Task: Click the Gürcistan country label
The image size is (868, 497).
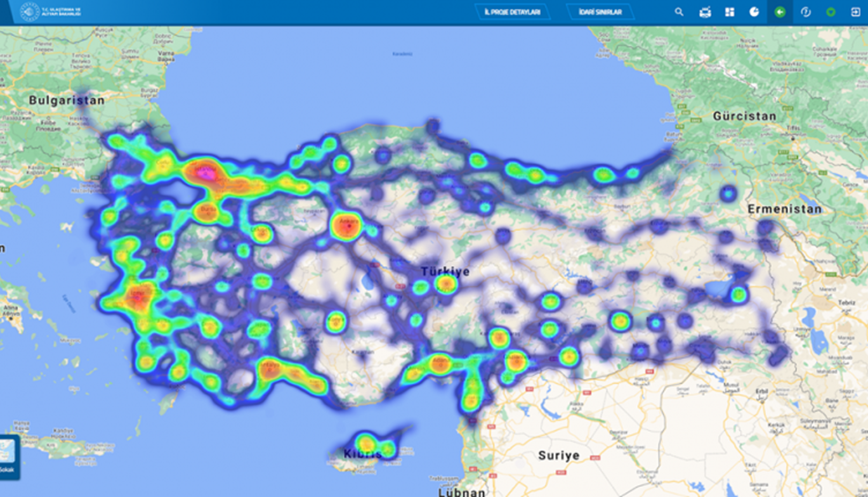Action: (744, 116)
